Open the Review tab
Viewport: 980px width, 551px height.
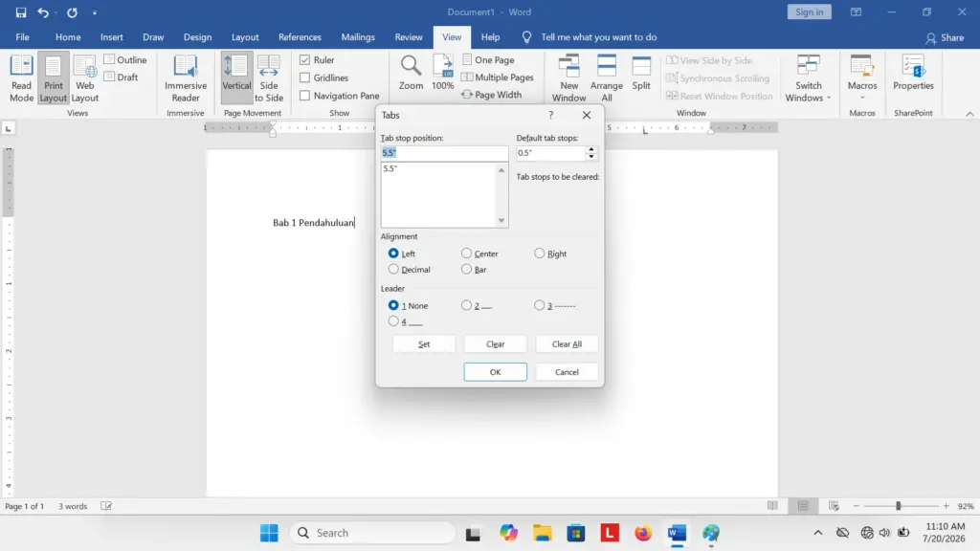(x=409, y=37)
